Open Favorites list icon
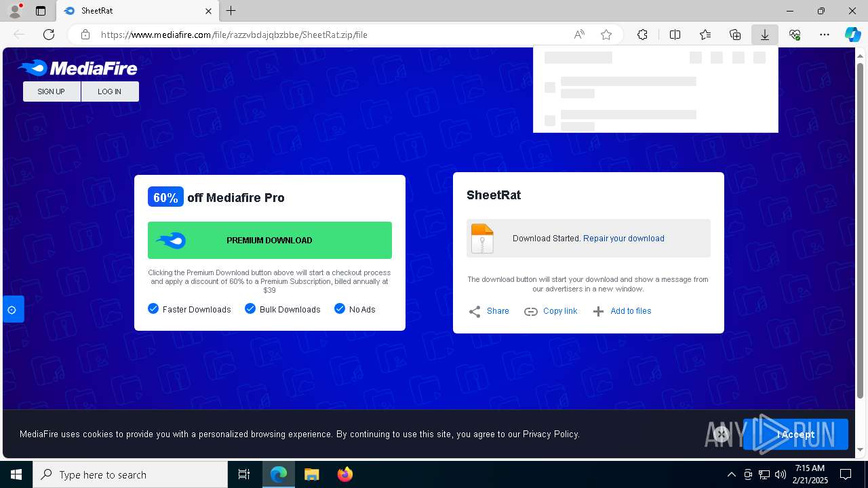868x488 pixels. (x=705, y=35)
